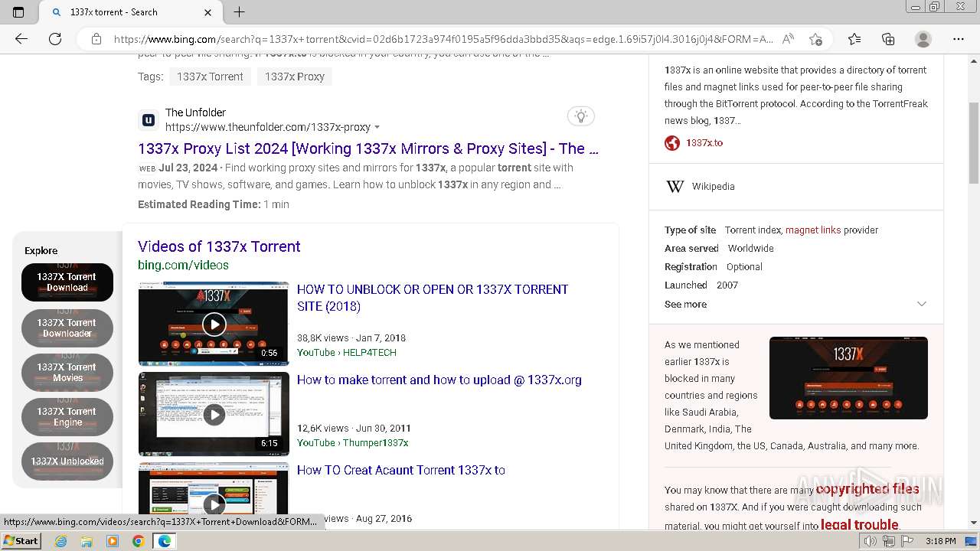Open the Windows Start menu
This screenshot has width=980, height=551.
tap(21, 541)
